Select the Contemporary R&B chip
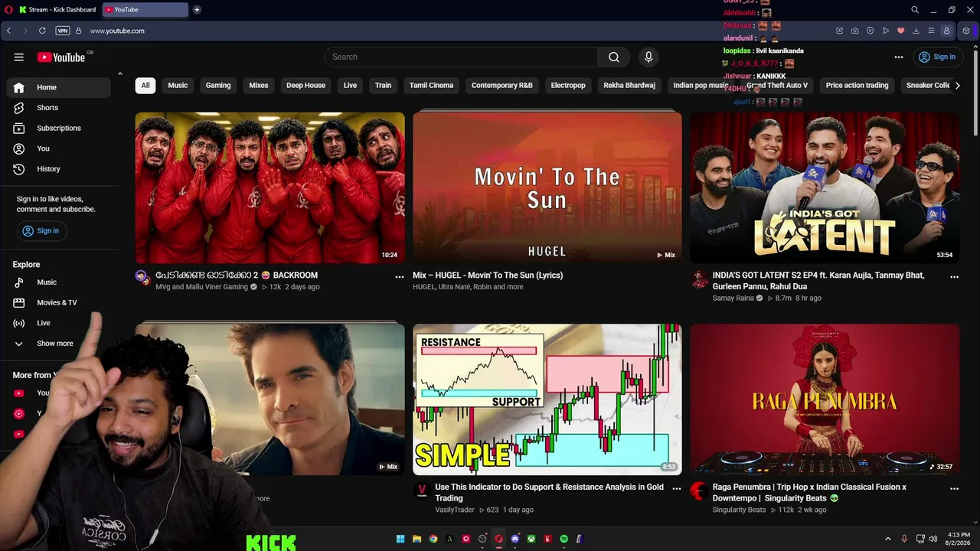 point(502,86)
